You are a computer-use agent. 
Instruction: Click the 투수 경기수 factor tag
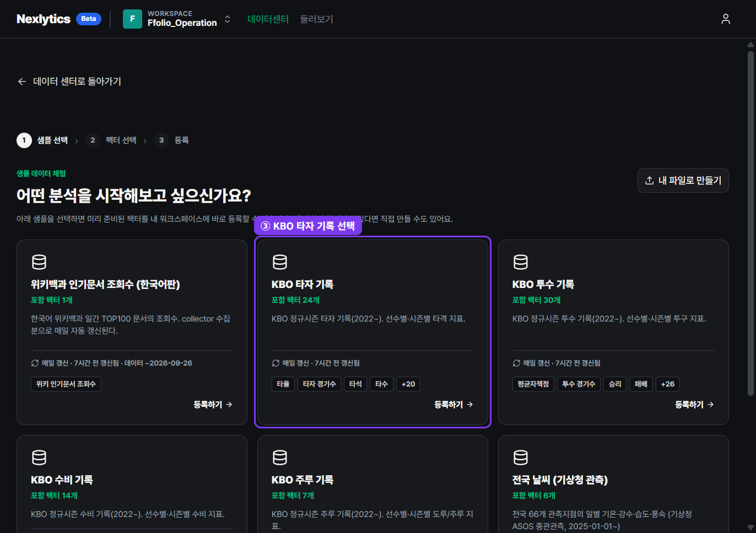tap(579, 384)
